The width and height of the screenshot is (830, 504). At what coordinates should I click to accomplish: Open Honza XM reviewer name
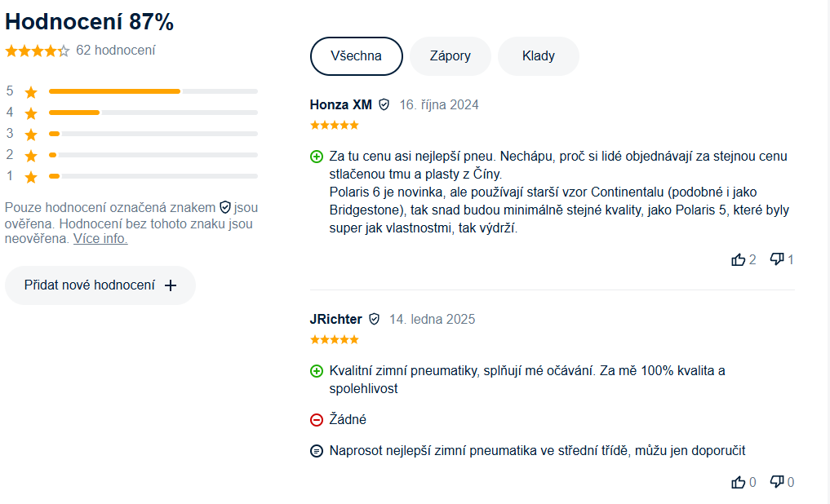[341, 104]
